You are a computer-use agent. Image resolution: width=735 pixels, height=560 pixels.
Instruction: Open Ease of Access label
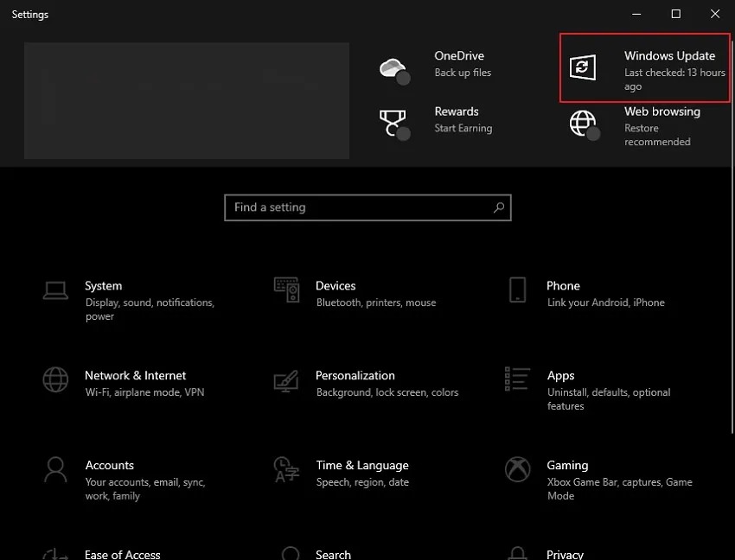tap(123, 554)
